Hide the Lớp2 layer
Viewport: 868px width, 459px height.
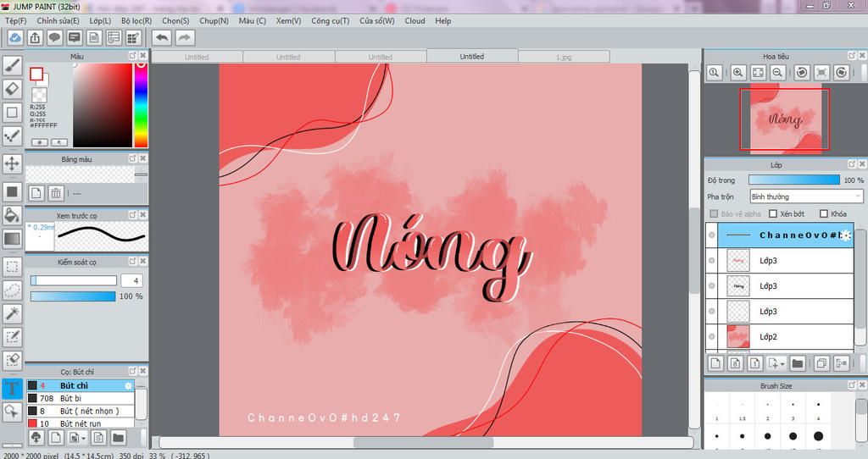pyautogui.click(x=712, y=336)
